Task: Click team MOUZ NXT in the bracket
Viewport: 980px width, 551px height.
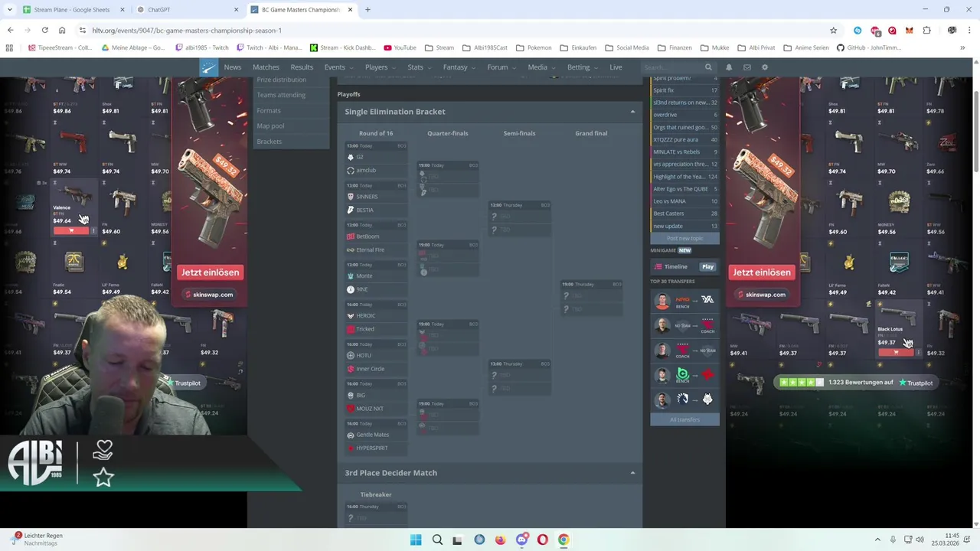Action: (370, 409)
